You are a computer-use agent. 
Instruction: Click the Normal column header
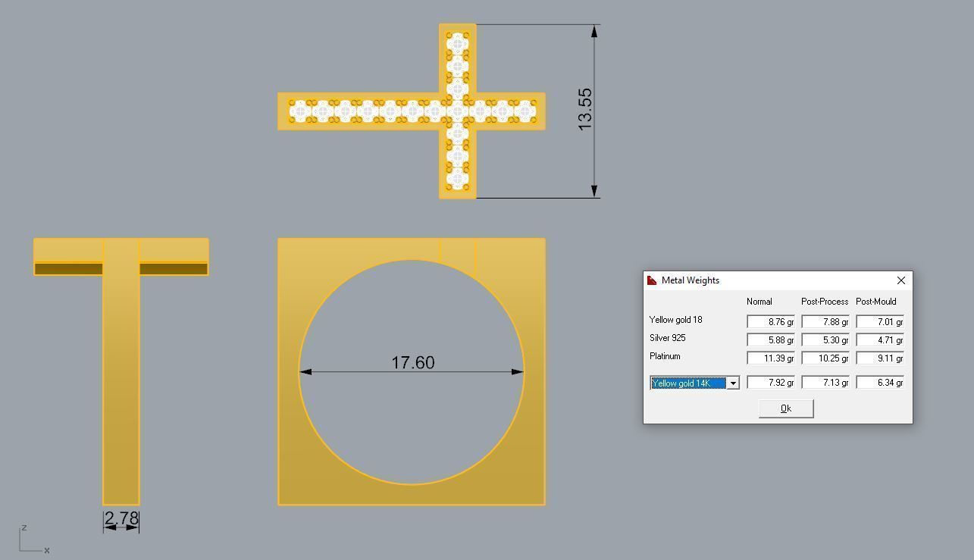click(x=759, y=302)
